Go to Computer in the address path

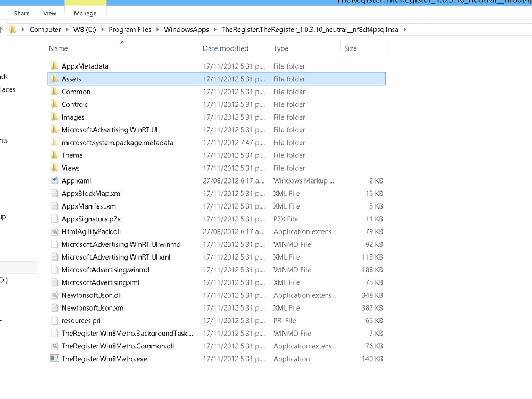click(x=45, y=29)
